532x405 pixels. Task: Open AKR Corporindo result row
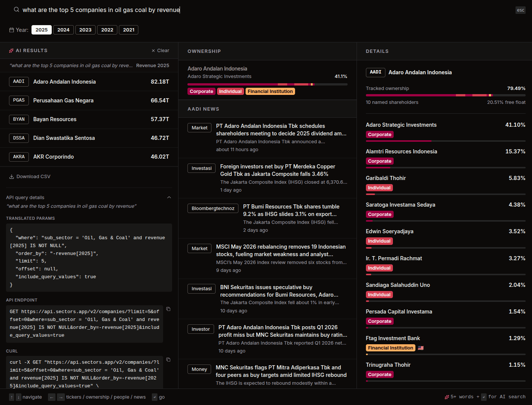[x=89, y=157]
